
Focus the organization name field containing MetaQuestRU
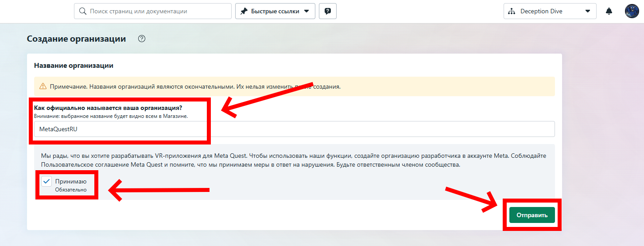294,129
